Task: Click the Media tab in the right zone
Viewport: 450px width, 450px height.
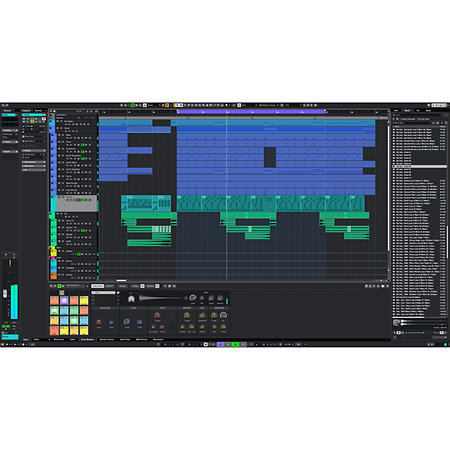Action: (x=407, y=111)
